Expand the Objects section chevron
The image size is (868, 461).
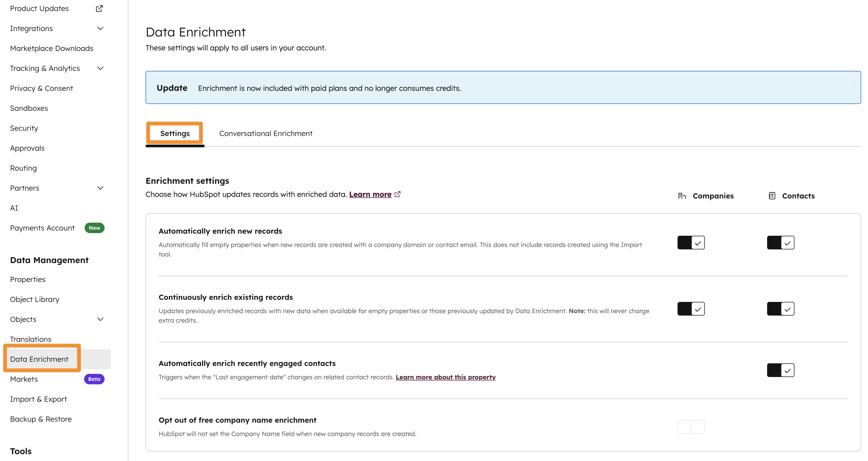click(x=100, y=319)
